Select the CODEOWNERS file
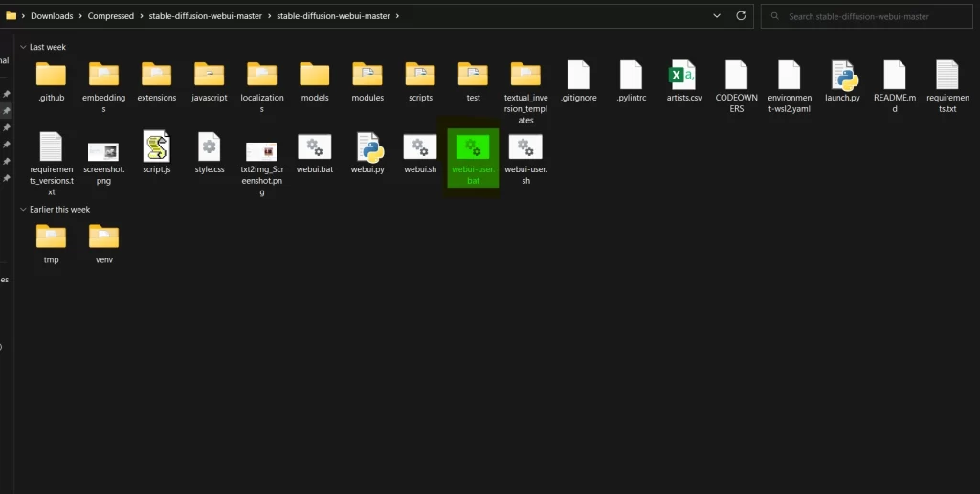This screenshot has height=494, width=980. click(x=737, y=85)
